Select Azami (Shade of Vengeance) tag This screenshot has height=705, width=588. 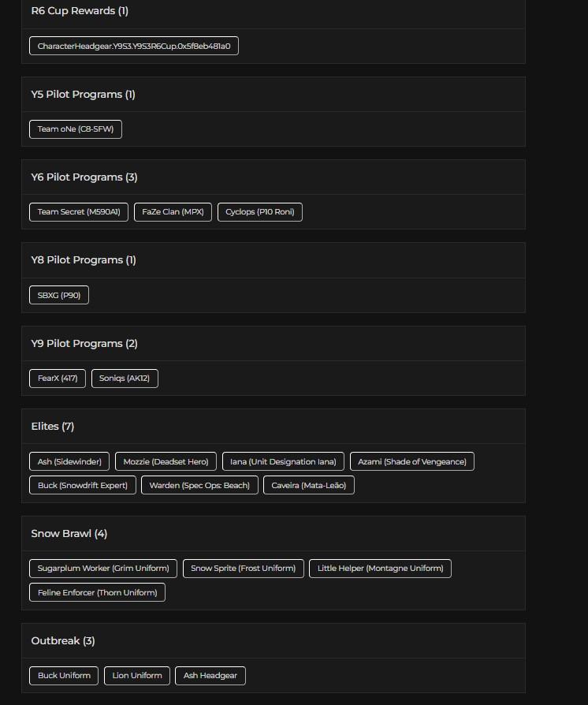[x=412, y=461]
